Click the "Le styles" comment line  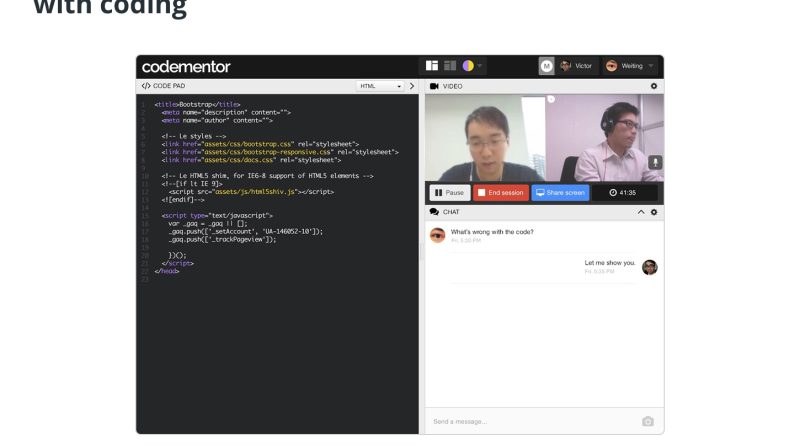pyautogui.click(x=194, y=136)
